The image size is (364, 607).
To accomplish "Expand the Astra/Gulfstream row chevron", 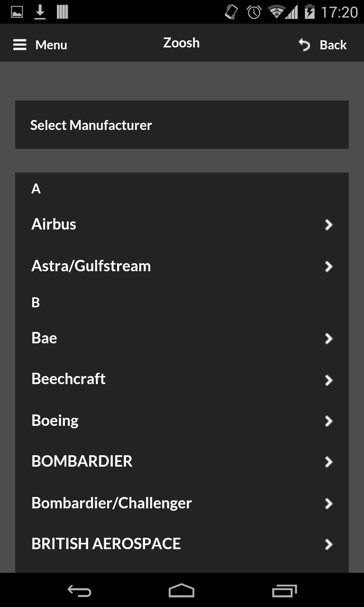I will pos(328,267).
